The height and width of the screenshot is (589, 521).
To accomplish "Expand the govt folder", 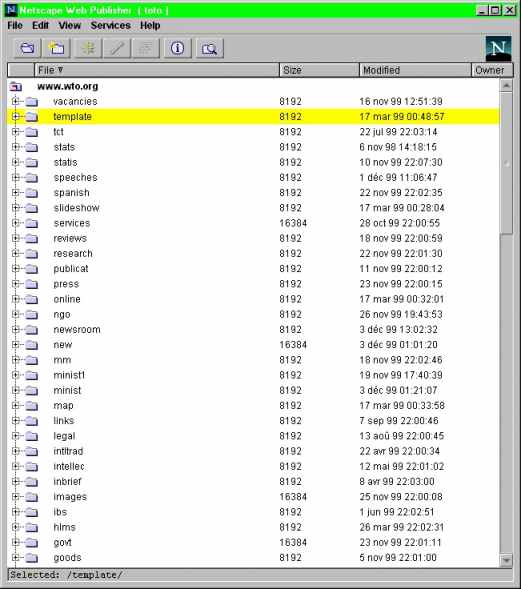I will (x=15, y=542).
